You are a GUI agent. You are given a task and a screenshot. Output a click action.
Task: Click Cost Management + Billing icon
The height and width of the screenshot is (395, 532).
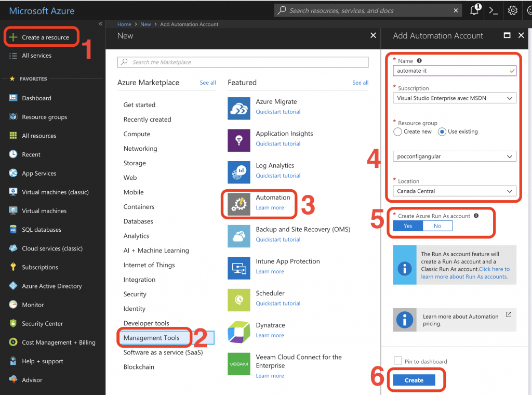[x=13, y=342]
